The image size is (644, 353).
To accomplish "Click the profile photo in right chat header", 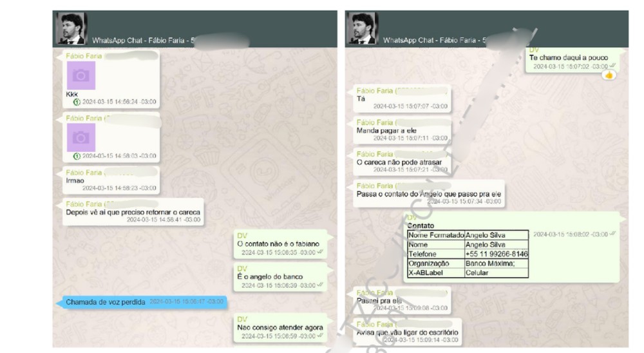I will (362, 28).
